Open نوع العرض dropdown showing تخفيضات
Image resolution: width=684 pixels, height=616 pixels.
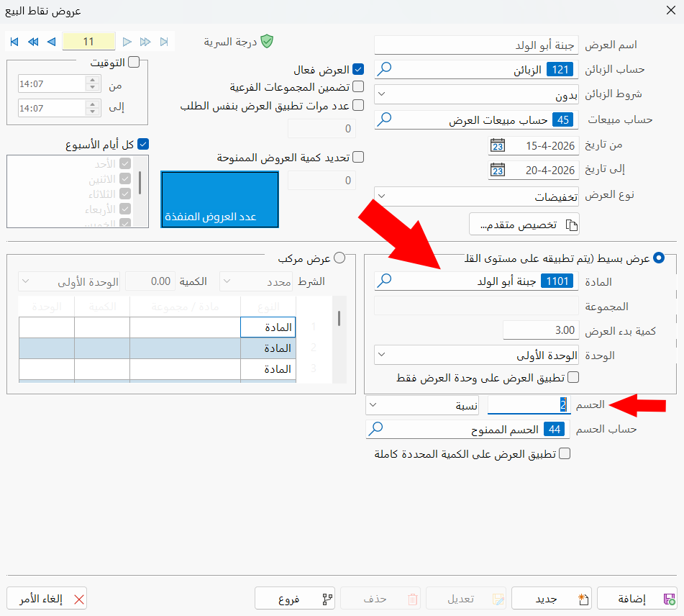(476, 196)
